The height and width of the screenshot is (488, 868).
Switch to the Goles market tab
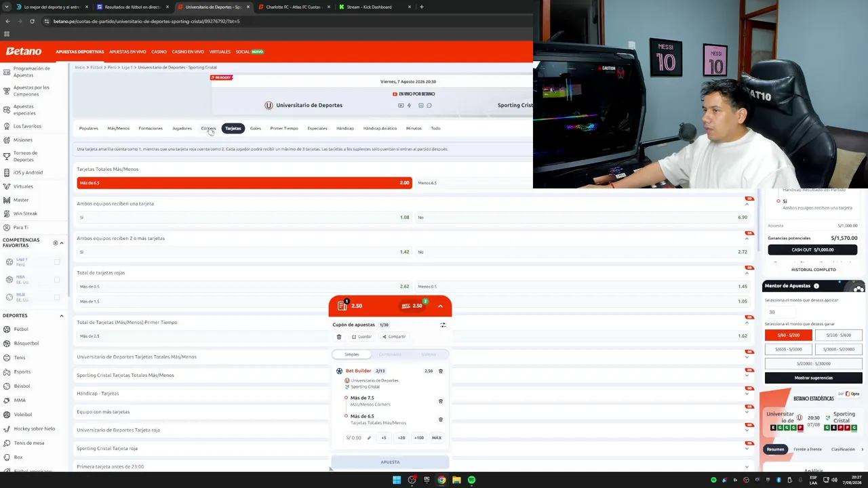click(255, 128)
